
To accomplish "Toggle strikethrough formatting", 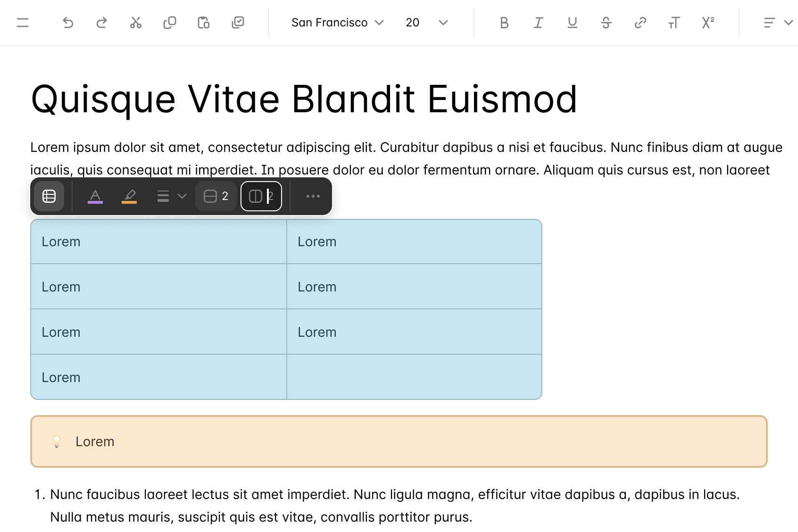I will pyautogui.click(x=607, y=23).
